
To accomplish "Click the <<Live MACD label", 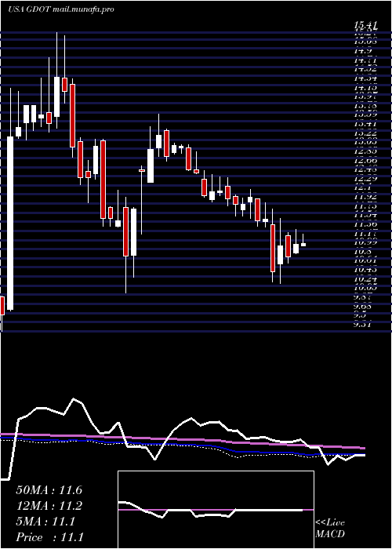I will 330,529.
